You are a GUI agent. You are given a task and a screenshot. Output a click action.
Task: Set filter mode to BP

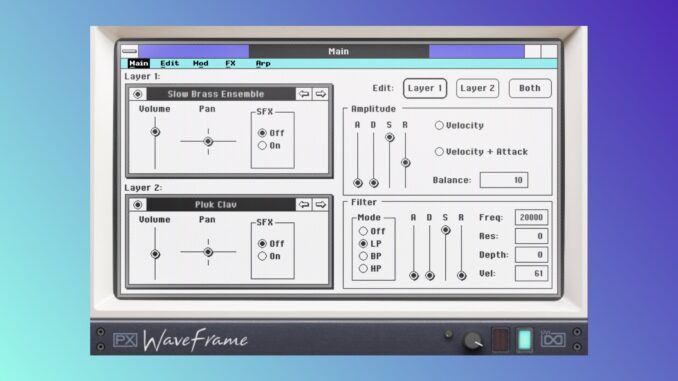pyautogui.click(x=371, y=256)
